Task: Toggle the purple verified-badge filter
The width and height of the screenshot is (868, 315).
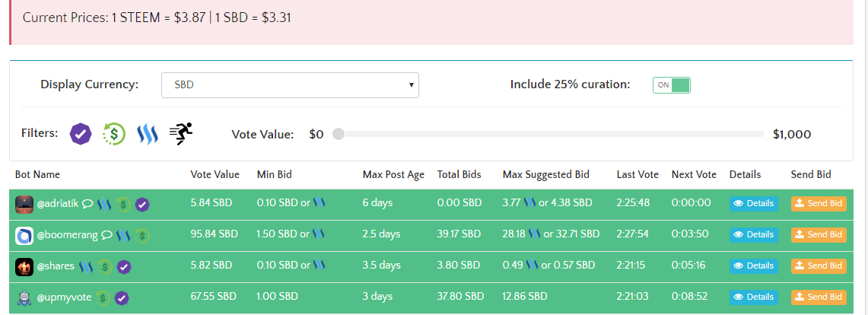Action: [x=81, y=134]
